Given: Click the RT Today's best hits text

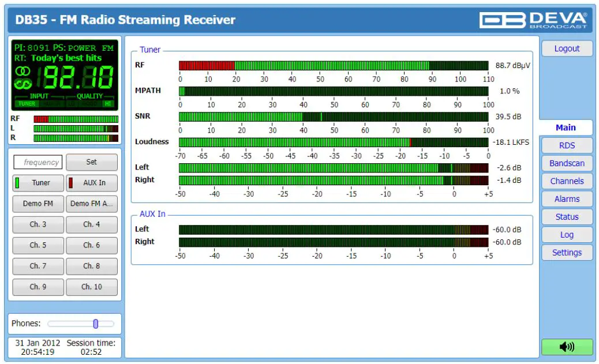Looking at the screenshot, I should pyautogui.click(x=58, y=58).
